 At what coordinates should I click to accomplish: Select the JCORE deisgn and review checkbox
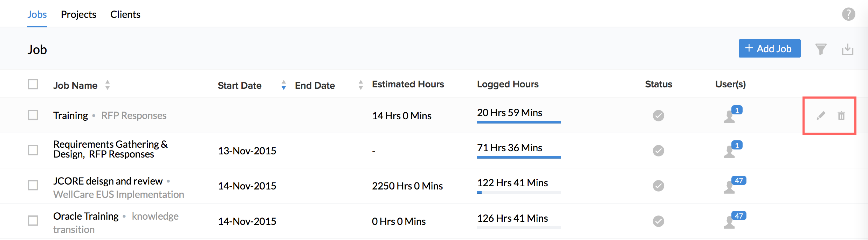point(33,185)
